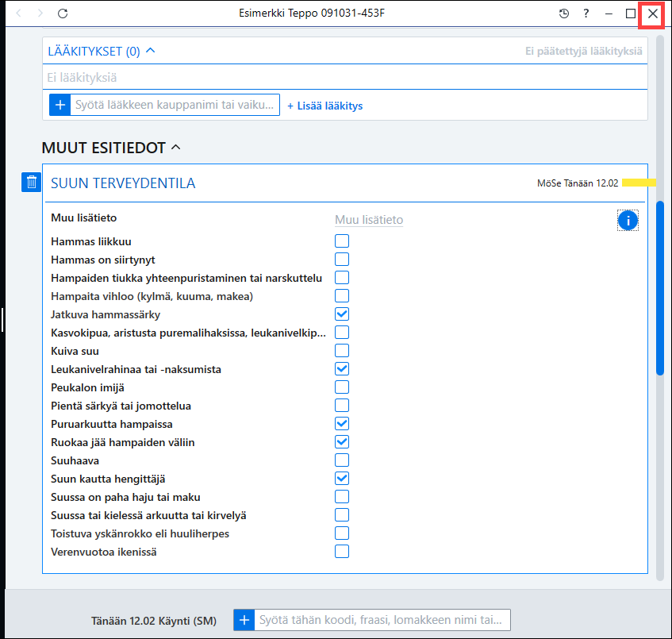Click the refresh icon in the title bar
672x639 pixels.
[x=63, y=13]
